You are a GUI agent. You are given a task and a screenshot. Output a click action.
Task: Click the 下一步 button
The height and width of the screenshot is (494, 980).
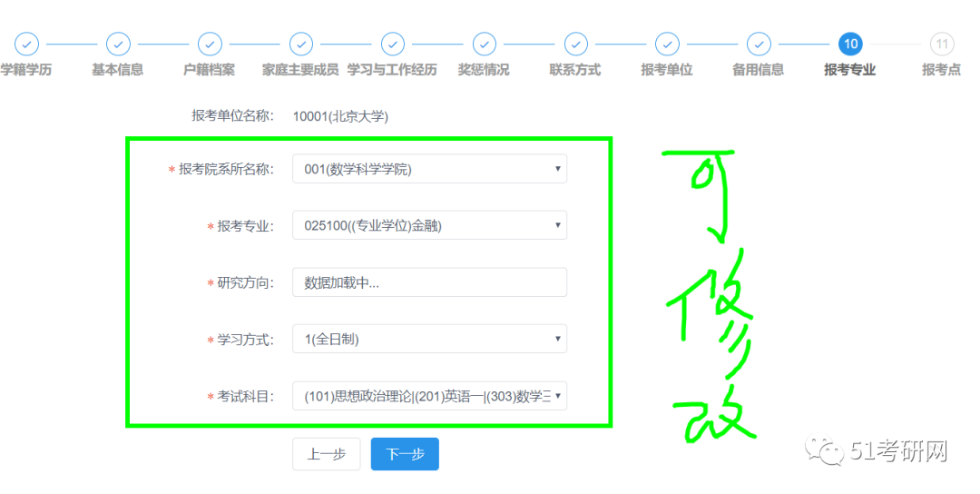[405, 454]
